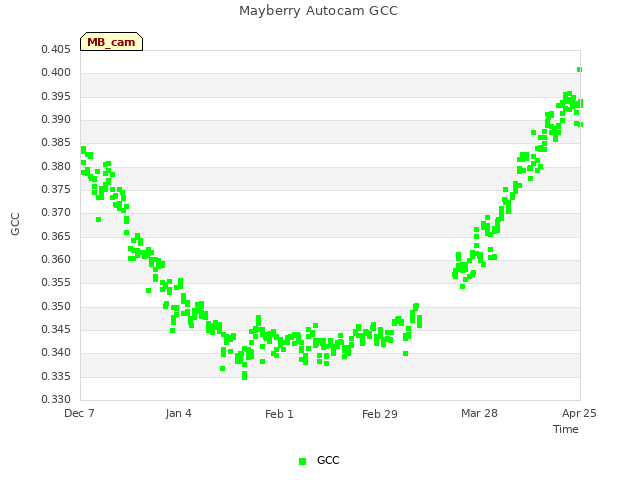Click the 0.390 y-axis value
This screenshot has width=640, height=480.
(56, 120)
